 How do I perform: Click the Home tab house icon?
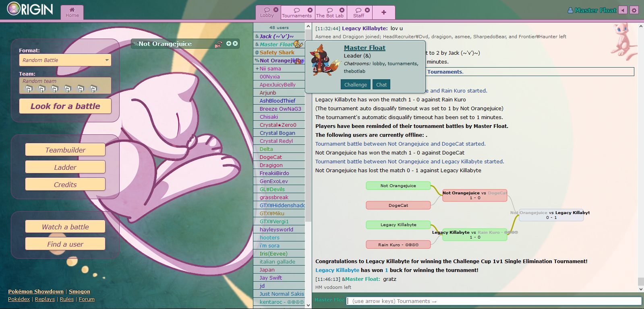coord(72,10)
